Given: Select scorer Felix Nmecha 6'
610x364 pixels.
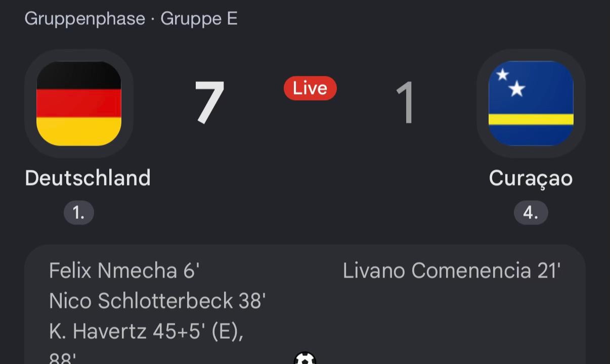Looking at the screenshot, I should click(124, 271).
